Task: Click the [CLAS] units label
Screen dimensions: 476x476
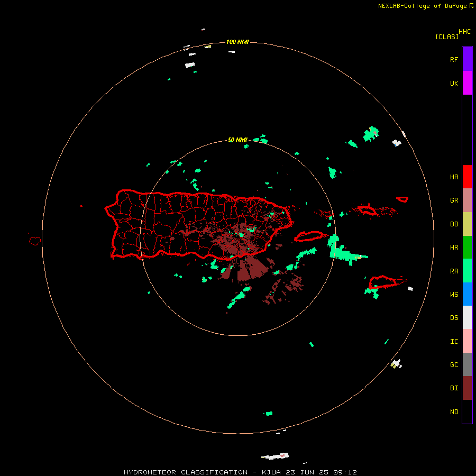Action: pos(447,36)
